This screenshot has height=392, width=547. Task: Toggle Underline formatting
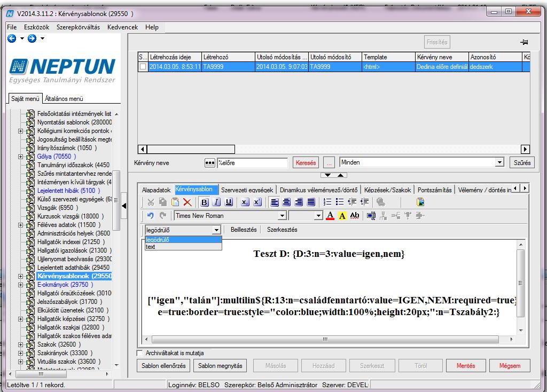coord(229,202)
